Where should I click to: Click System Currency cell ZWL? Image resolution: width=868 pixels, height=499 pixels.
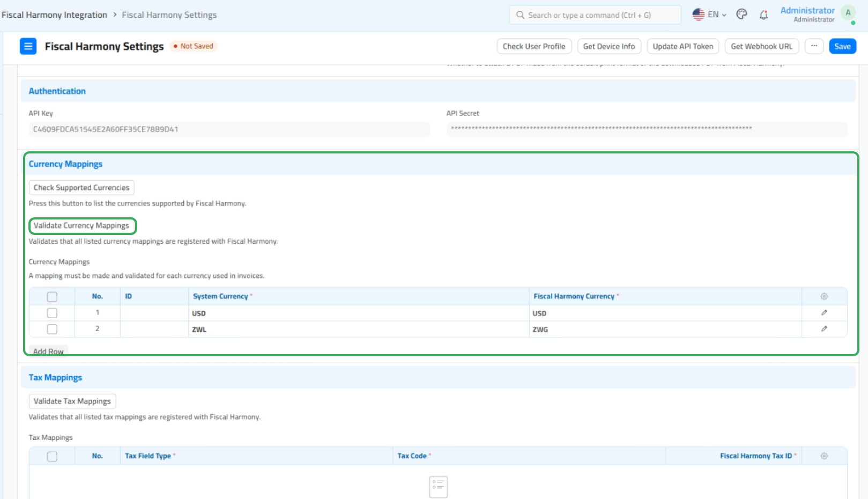(359, 329)
